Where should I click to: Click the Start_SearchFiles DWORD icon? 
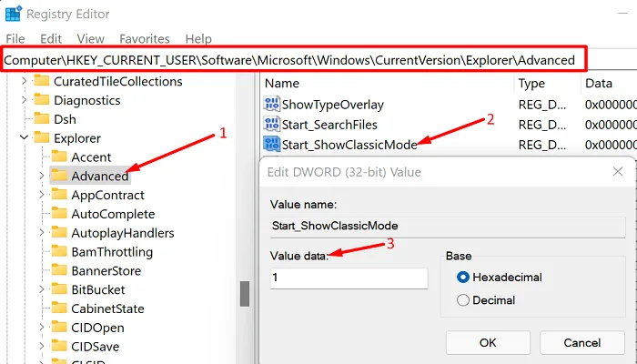coord(272,125)
